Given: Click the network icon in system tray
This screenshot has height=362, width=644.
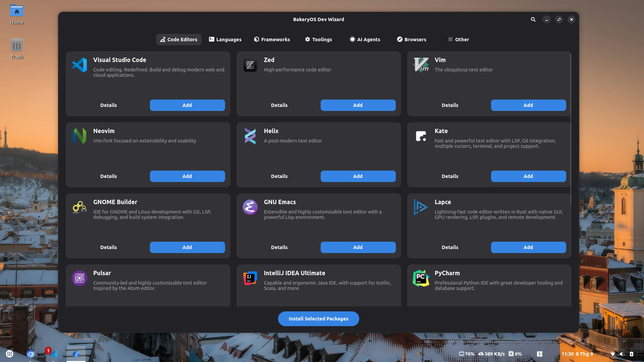Looking at the screenshot, I should [613, 354].
